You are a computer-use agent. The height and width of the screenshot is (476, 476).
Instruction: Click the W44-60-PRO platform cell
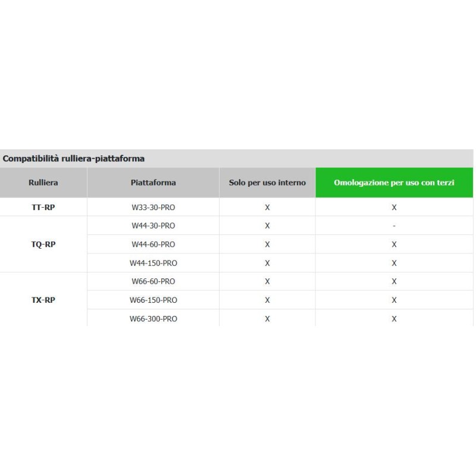tap(153, 244)
